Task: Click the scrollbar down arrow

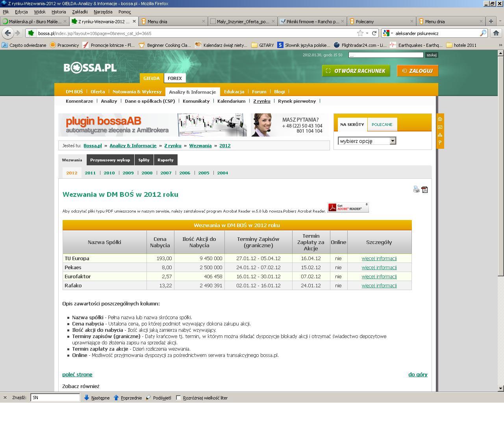Action: (x=501, y=388)
